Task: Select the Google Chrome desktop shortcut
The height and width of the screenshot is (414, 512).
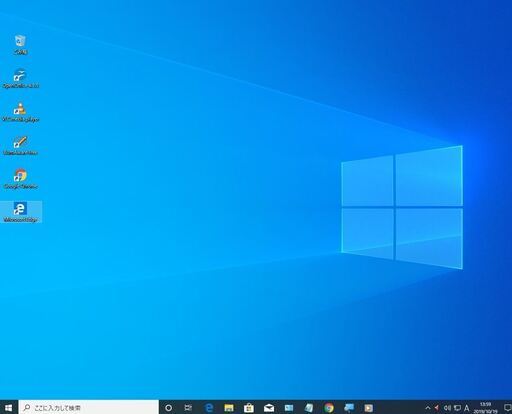Action: [x=20, y=179]
